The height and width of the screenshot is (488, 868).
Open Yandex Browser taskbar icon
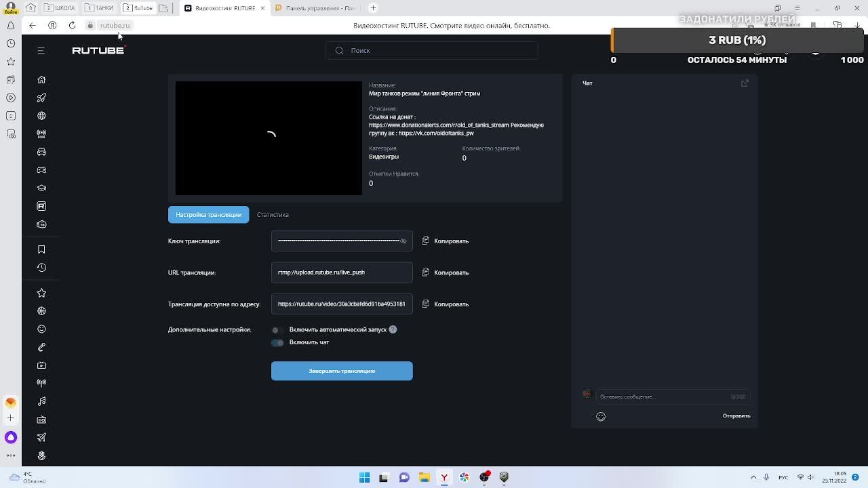pos(444,477)
